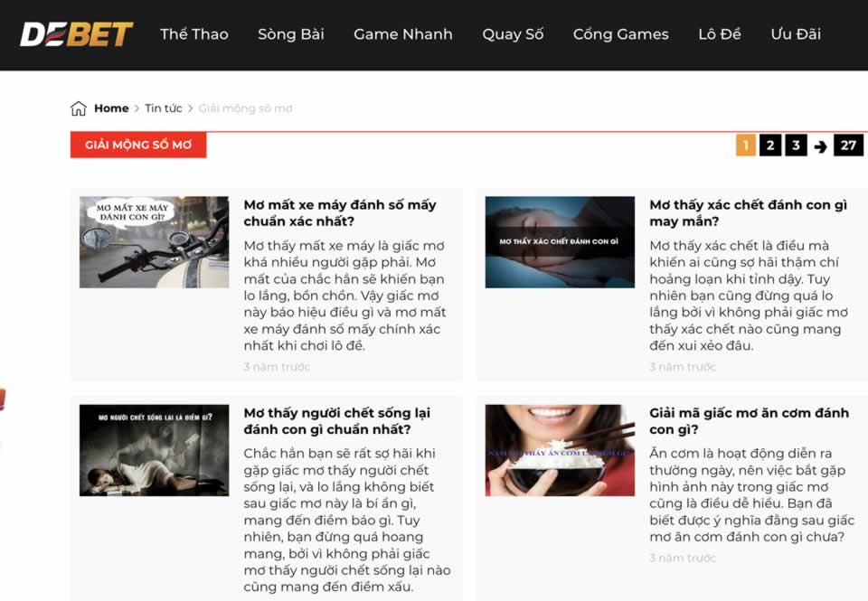Open the Lô Đề page
Screen dimensions: 868x601
click(719, 34)
